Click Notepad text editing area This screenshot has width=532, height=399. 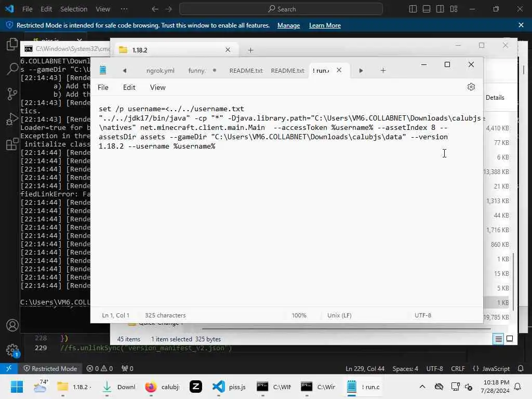(287, 200)
